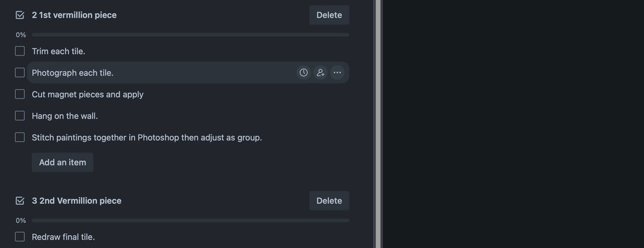Viewport: 644px width, 248px height.
Task: Click the 1st vermillion piece progress bar
Action: 191,35
